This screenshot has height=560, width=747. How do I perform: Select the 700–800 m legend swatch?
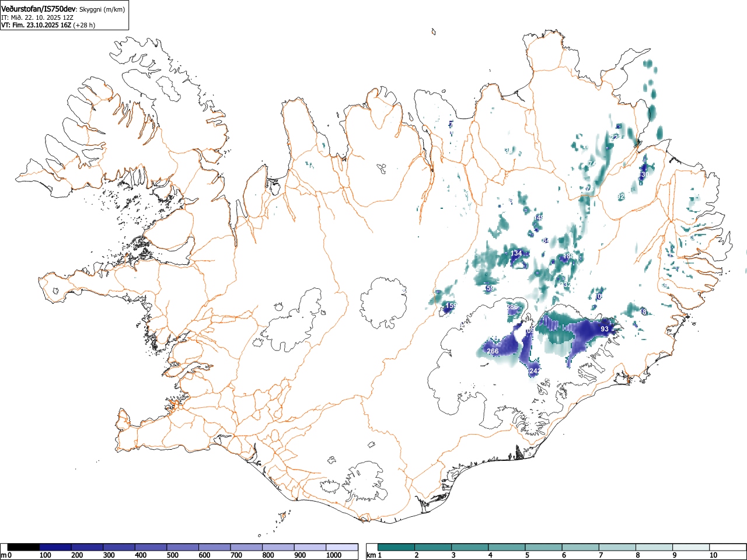point(246,547)
